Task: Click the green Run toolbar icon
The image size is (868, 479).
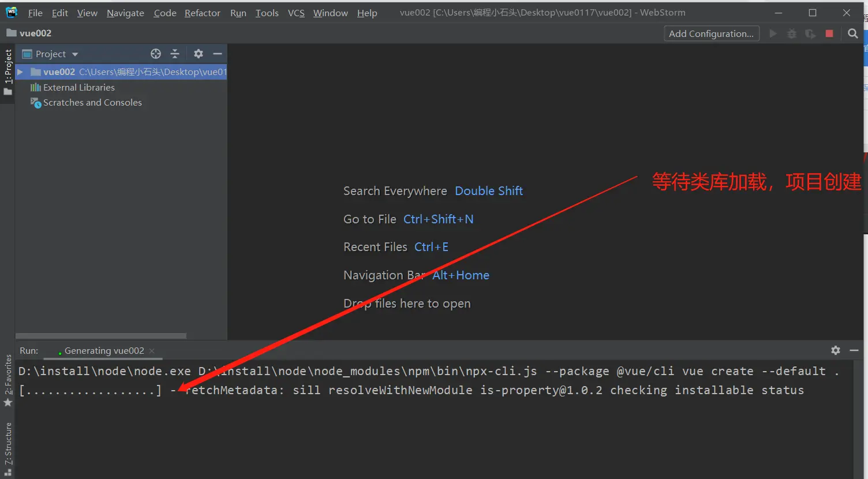Action: coord(773,33)
